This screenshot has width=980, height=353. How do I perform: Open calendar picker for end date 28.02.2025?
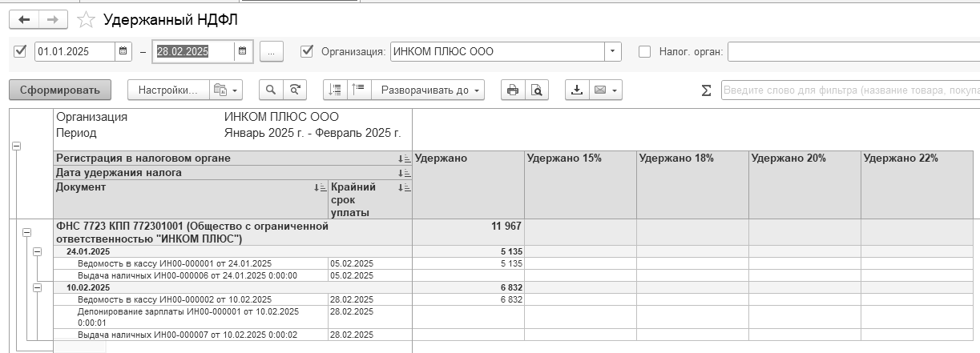[x=243, y=51]
